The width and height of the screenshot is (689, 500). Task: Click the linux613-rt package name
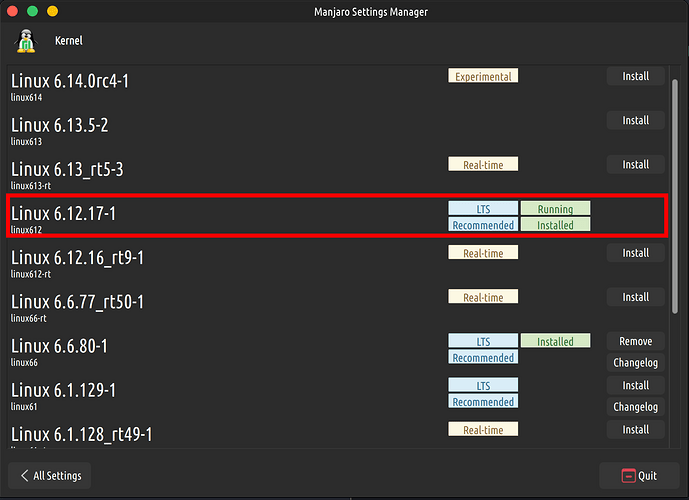[31, 186]
